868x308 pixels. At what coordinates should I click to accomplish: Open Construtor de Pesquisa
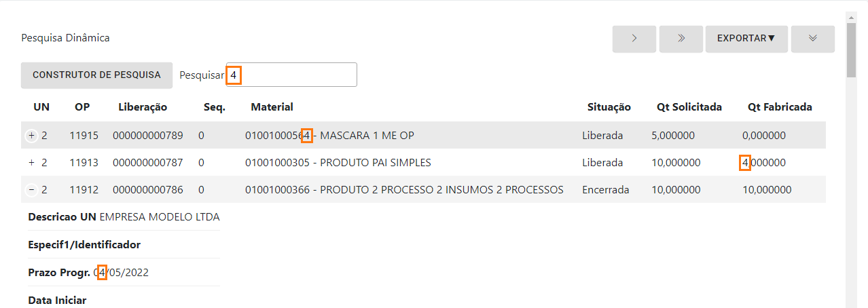tap(96, 75)
